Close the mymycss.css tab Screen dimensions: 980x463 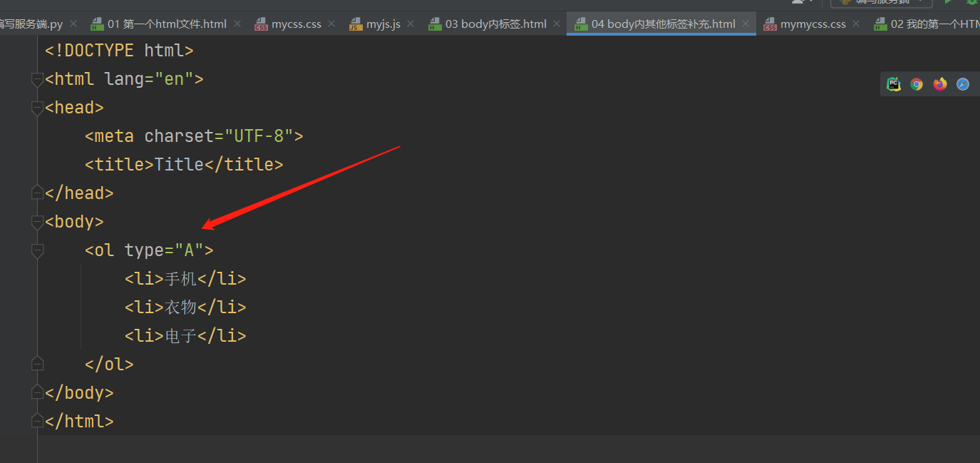[x=857, y=24]
